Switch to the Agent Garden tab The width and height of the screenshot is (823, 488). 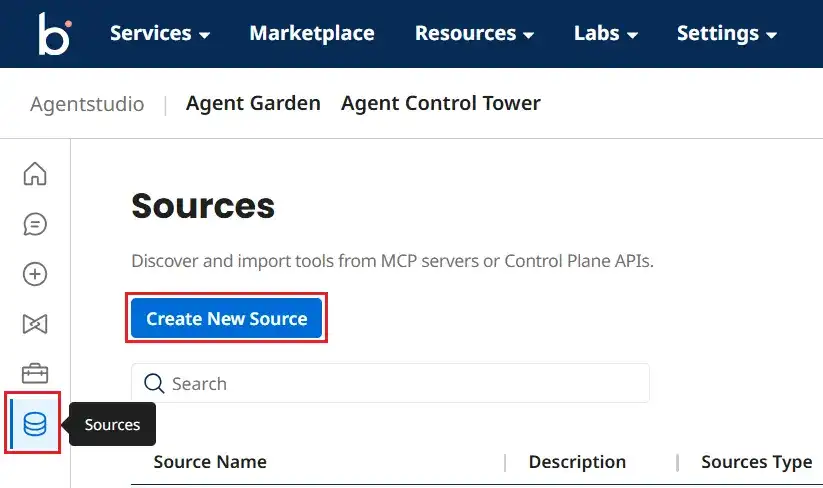[x=253, y=103]
